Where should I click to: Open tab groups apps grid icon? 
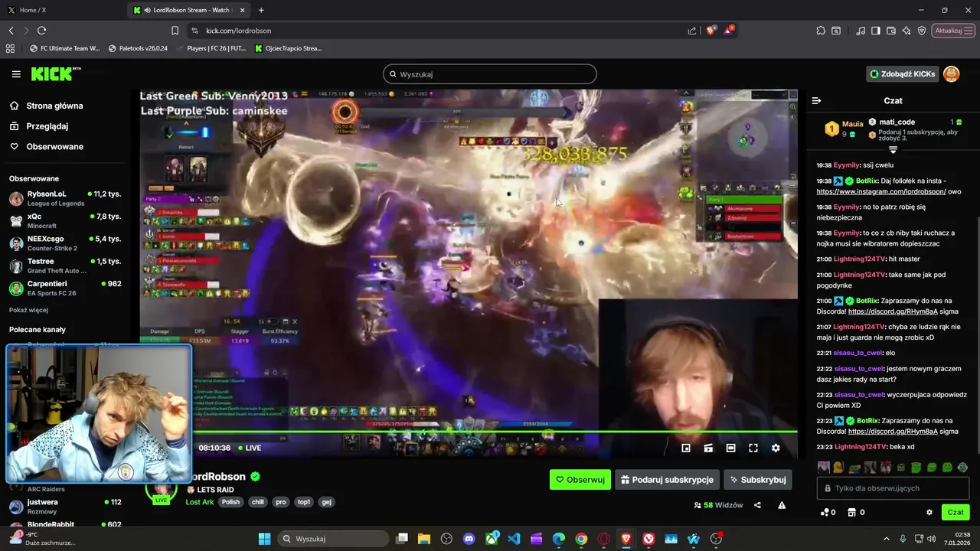pos(10,48)
